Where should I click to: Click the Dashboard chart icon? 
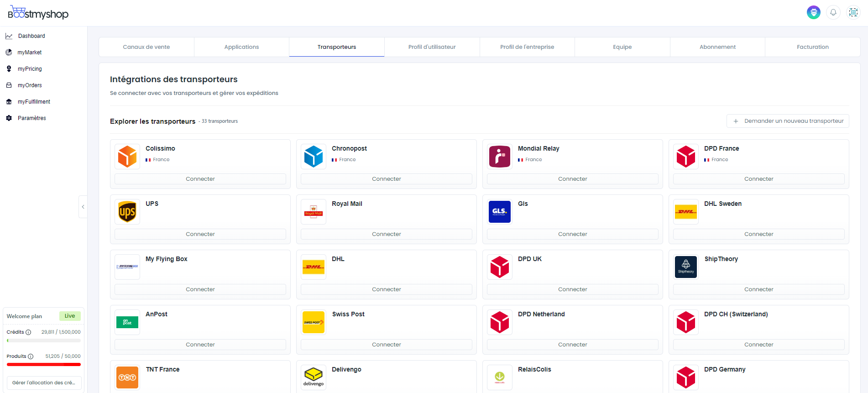(x=9, y=36)
